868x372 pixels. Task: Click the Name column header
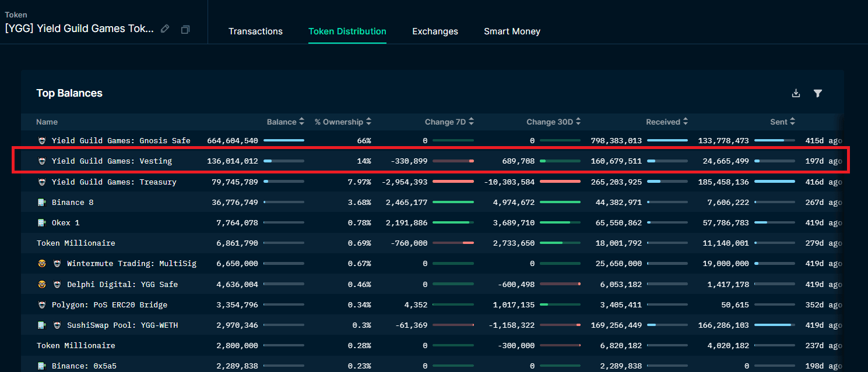coord(47,122)
